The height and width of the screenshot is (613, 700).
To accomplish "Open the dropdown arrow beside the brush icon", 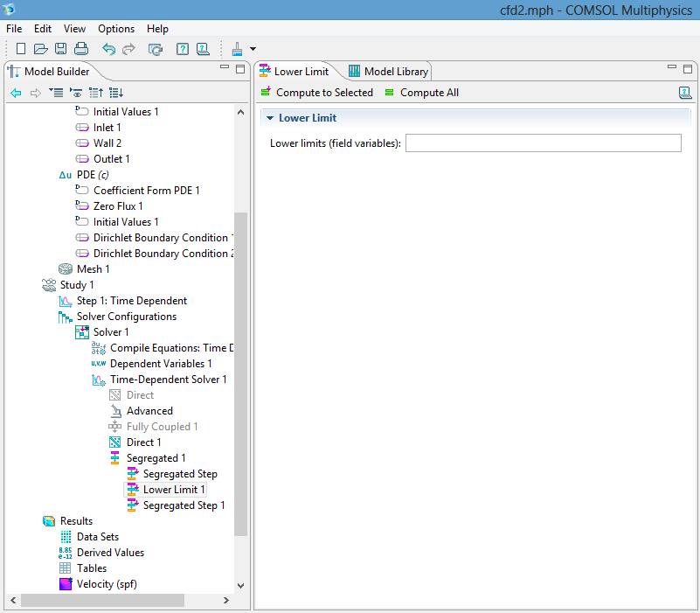I will (x=253, y=49).
